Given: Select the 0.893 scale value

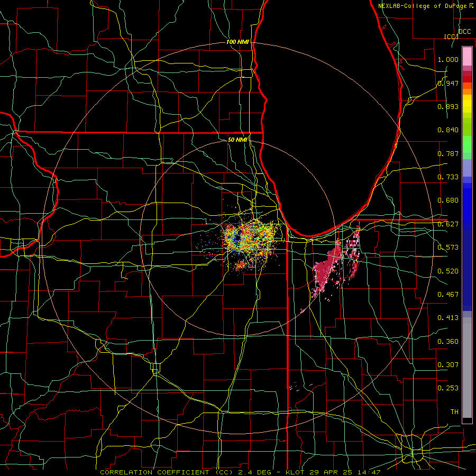Looking at the screenshot, I should pos(448,106).
